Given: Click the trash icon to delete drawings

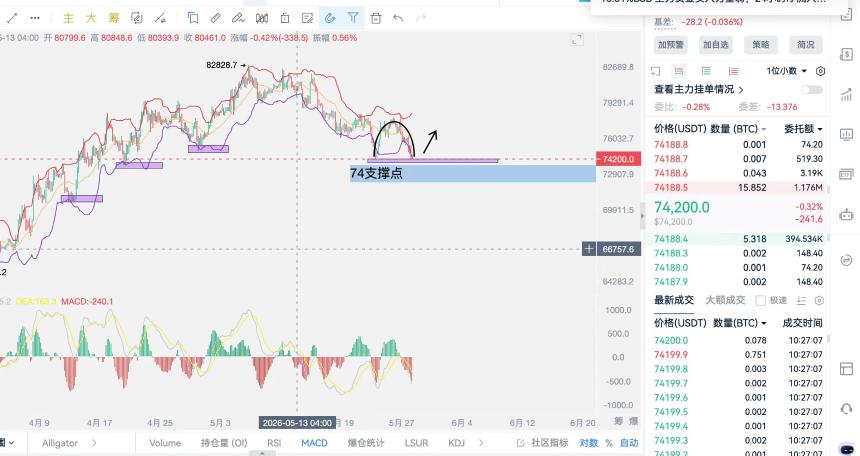Looking at the screenshot, I should coord(376,18).
